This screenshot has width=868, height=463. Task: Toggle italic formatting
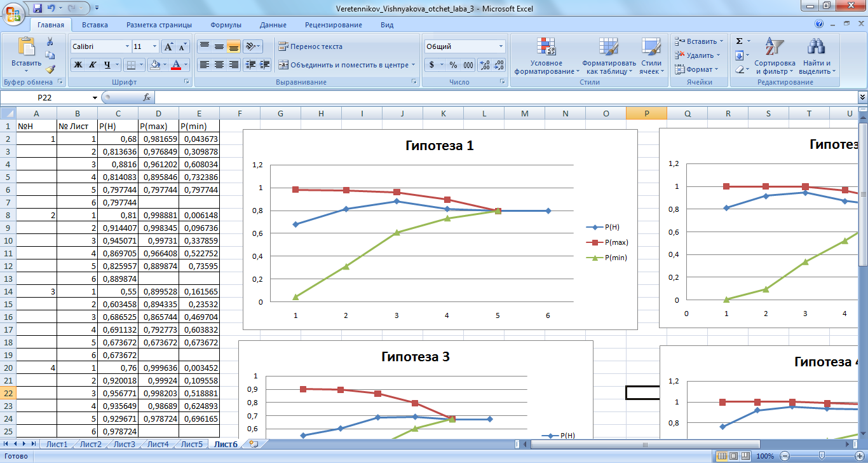[x=92, y=65]
